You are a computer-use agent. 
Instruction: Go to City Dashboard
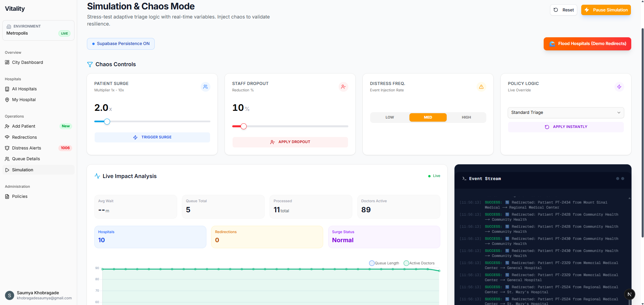click(27, 62)
